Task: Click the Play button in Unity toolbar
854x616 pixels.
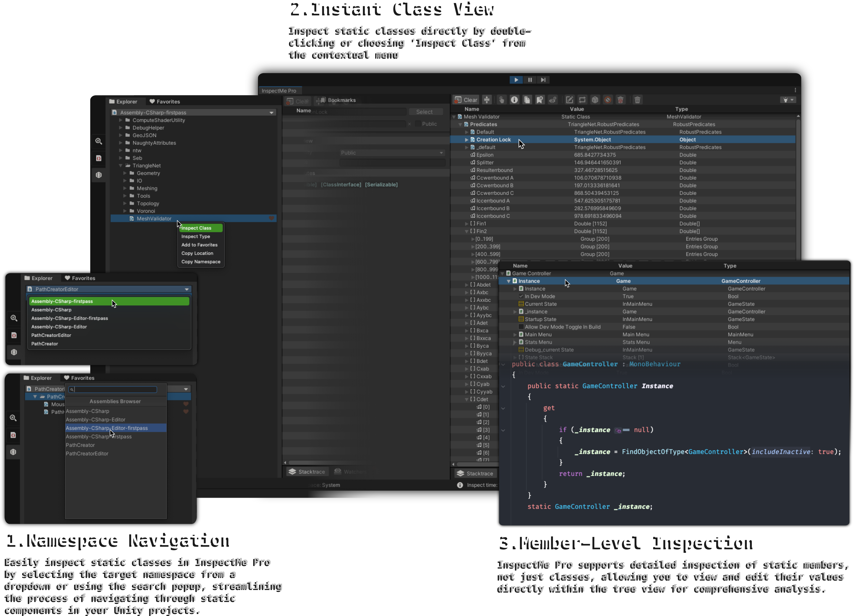Action: pos(516,80)
